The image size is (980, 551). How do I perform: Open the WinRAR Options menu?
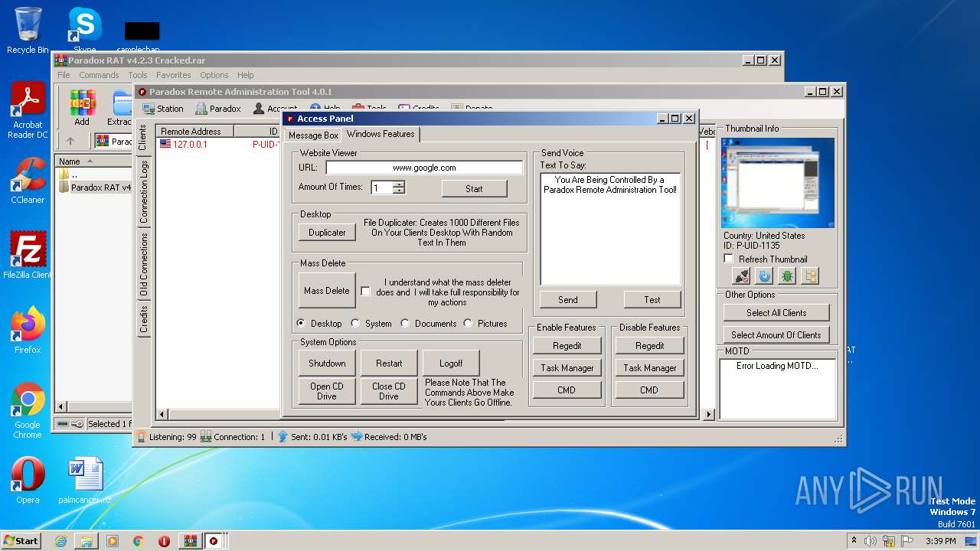(x=214, y=75)
